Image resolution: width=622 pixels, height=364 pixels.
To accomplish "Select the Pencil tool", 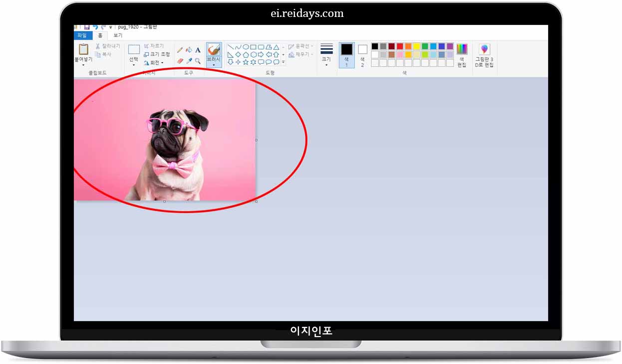I will (180, 50).
